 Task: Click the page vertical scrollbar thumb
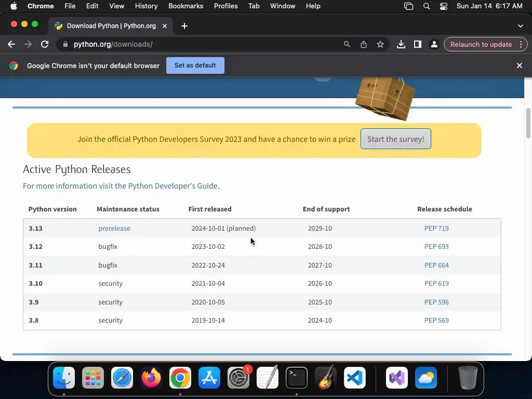[x=528, y=123]
